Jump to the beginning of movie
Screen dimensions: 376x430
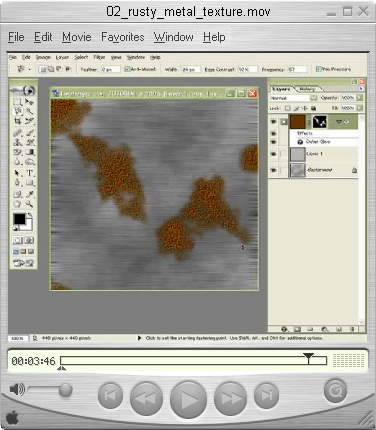(111, 396)
